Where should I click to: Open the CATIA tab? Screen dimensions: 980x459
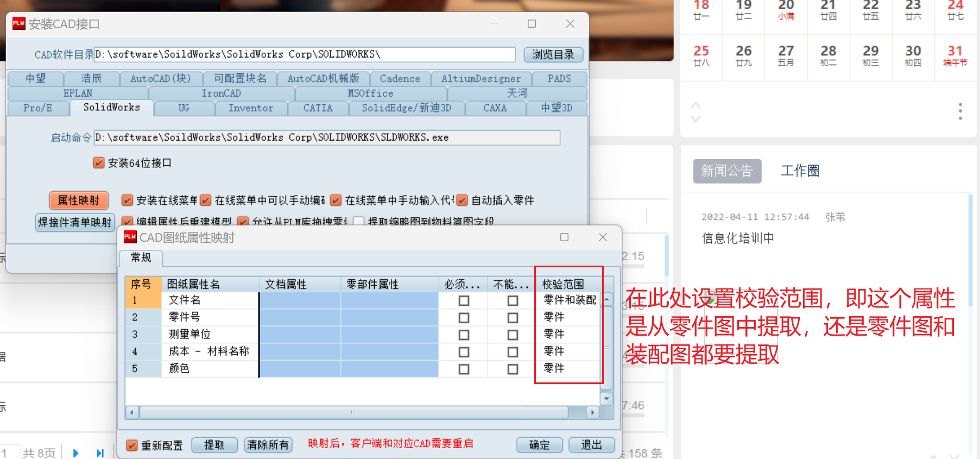(x=318, y=108)
